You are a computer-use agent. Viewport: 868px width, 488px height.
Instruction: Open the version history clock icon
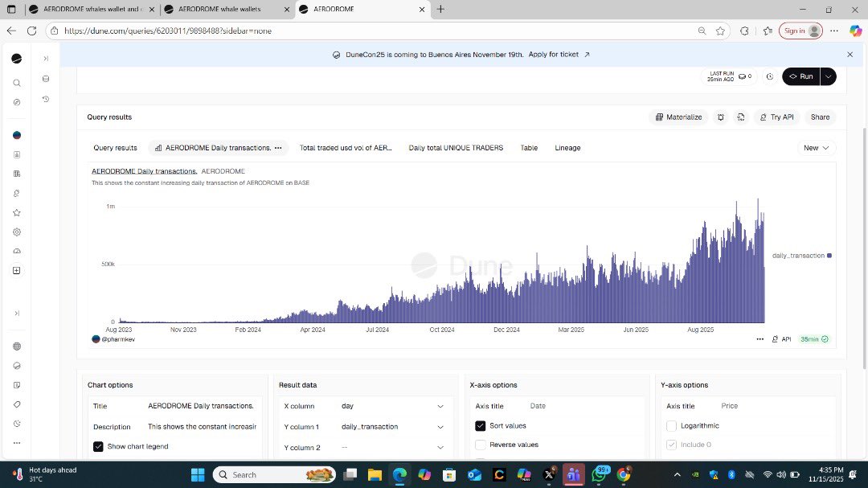[46, 99]
